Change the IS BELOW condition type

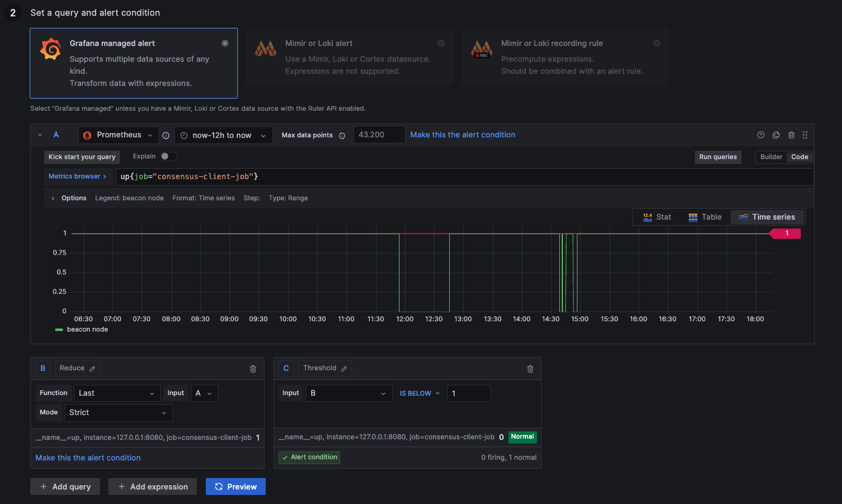tap(419, 393)
